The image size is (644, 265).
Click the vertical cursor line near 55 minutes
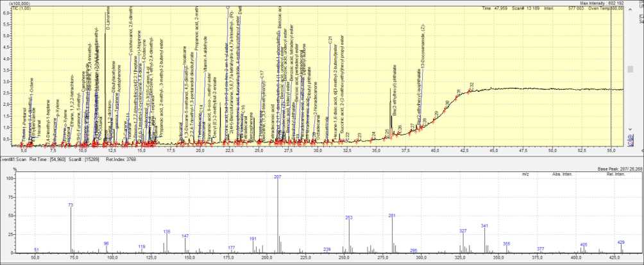pyautogui.click(x=611, y=77)
